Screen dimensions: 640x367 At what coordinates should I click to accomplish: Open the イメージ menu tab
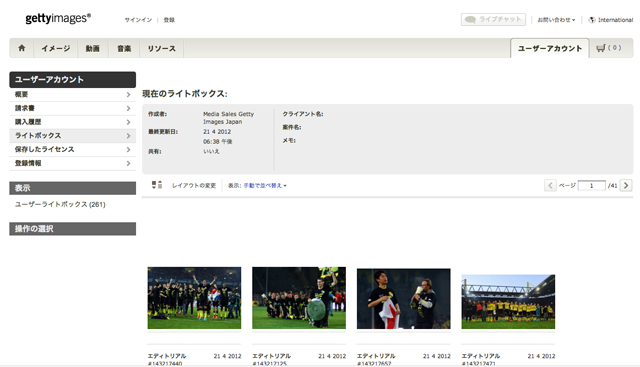[x=56, y=48]
